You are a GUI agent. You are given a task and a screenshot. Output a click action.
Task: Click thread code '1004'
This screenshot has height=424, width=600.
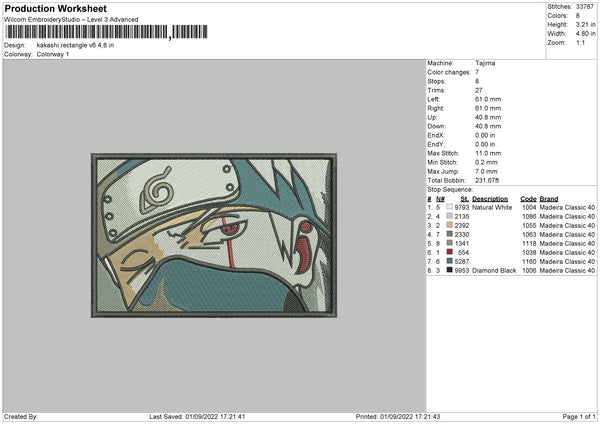coord(529,207)
